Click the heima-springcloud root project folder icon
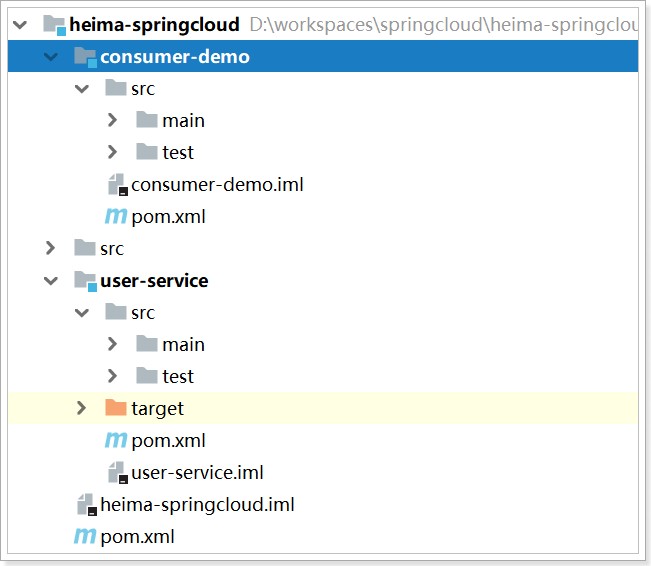 (53, 24)
